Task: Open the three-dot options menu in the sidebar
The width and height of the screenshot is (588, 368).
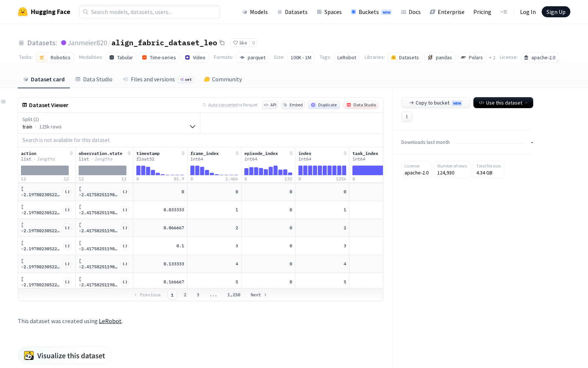Action: pos(406,117)
